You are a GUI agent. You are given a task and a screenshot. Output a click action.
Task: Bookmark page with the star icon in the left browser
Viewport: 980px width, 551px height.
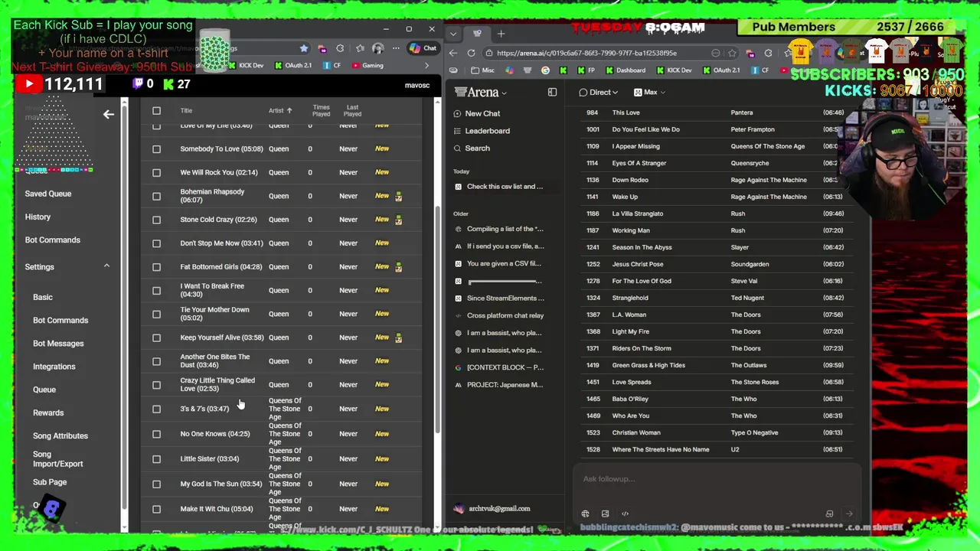tap(304, 48)
